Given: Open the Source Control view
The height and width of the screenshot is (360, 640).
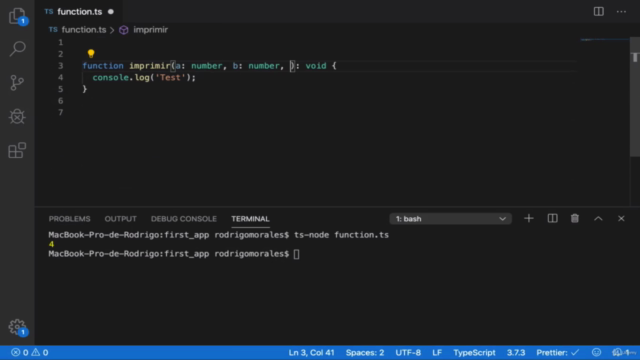Looking at the screenshot, I should tap(17, 83).
